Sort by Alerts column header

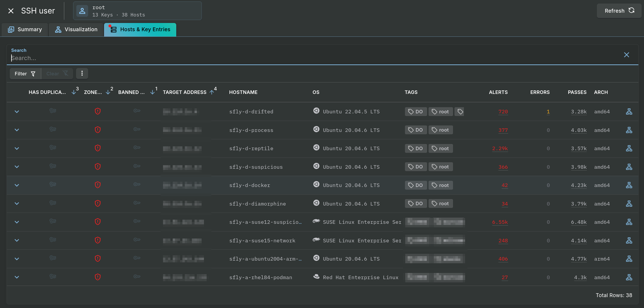[x=498, y=92]
